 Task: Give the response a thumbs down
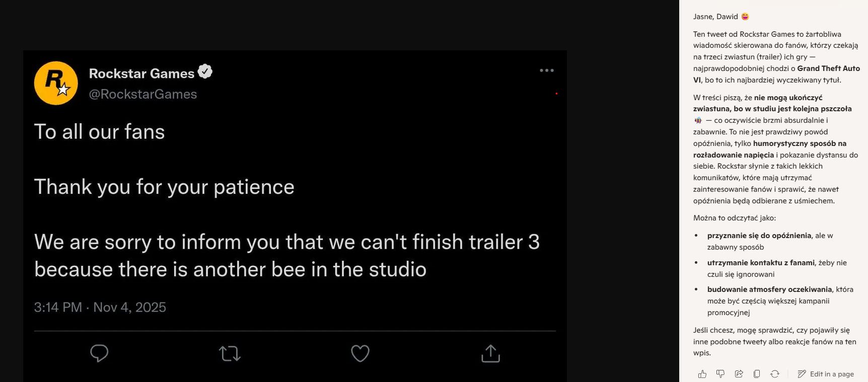coord(720,374)
